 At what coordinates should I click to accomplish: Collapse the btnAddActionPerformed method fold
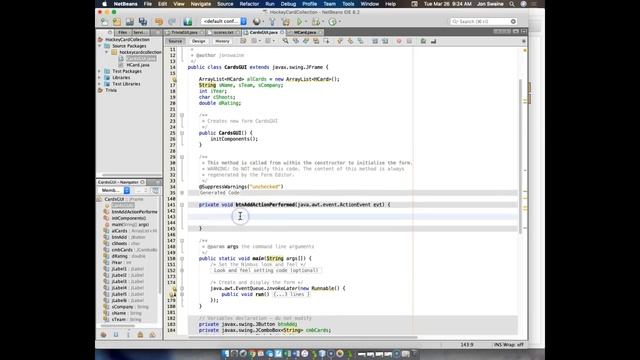pos(182,205)
